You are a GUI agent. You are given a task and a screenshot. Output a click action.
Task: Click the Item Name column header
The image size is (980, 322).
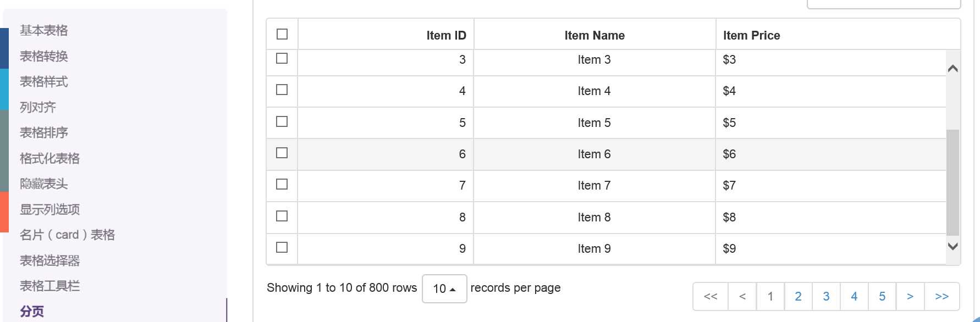coord(594,35)
